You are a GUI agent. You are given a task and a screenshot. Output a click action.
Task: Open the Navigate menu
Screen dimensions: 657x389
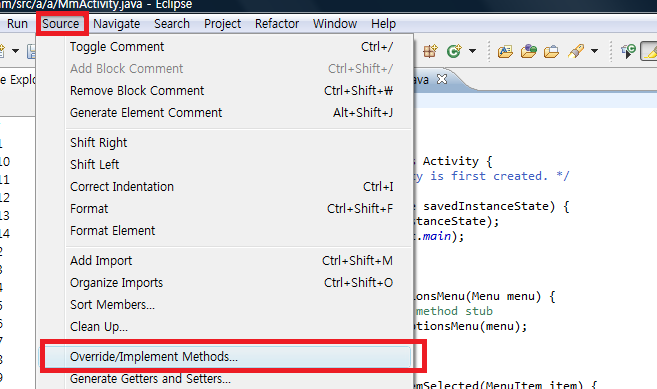(x=116, y=24)
